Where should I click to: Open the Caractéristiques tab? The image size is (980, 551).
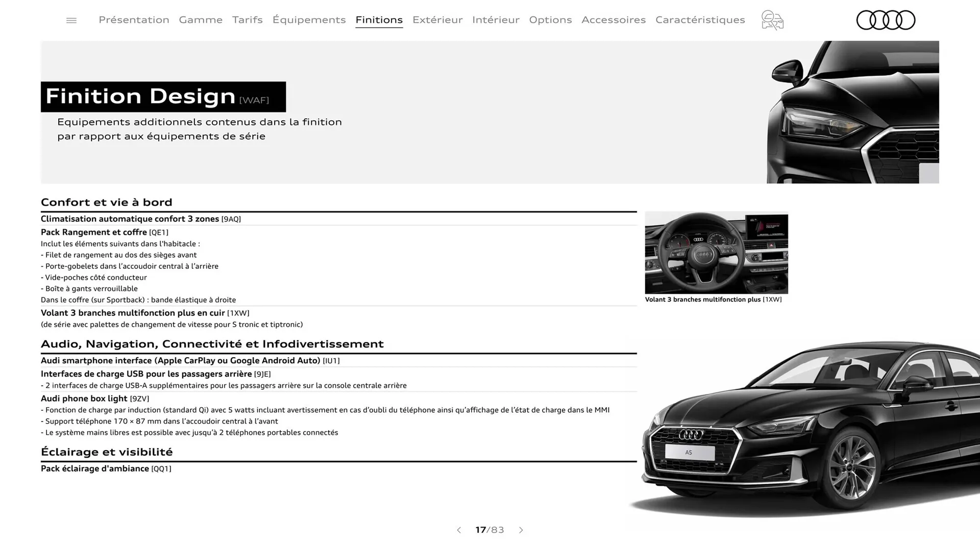coord(700,20)
